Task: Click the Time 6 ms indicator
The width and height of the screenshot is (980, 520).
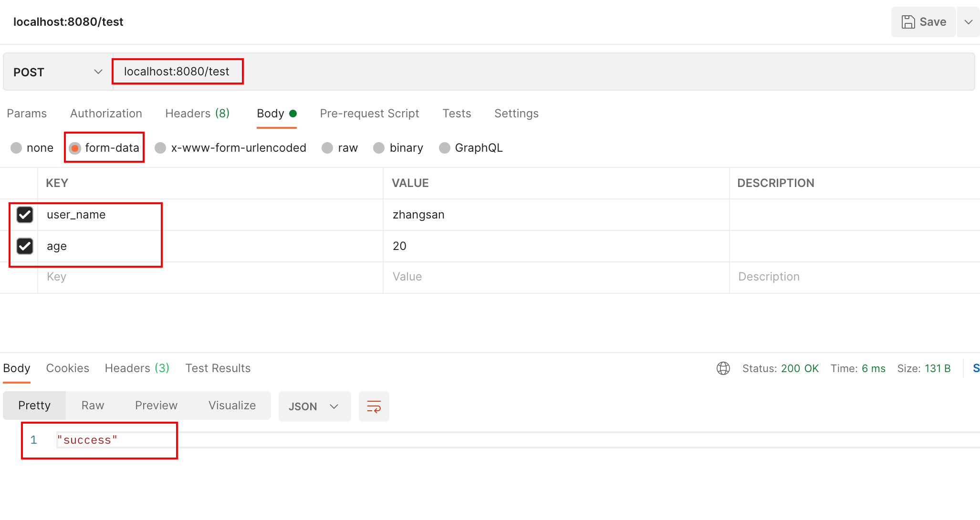Action: point(858,368)
